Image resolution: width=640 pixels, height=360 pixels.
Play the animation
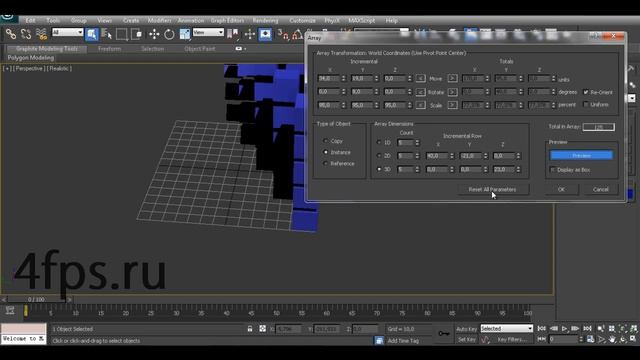pyautogui.click(x=565, y=329)
